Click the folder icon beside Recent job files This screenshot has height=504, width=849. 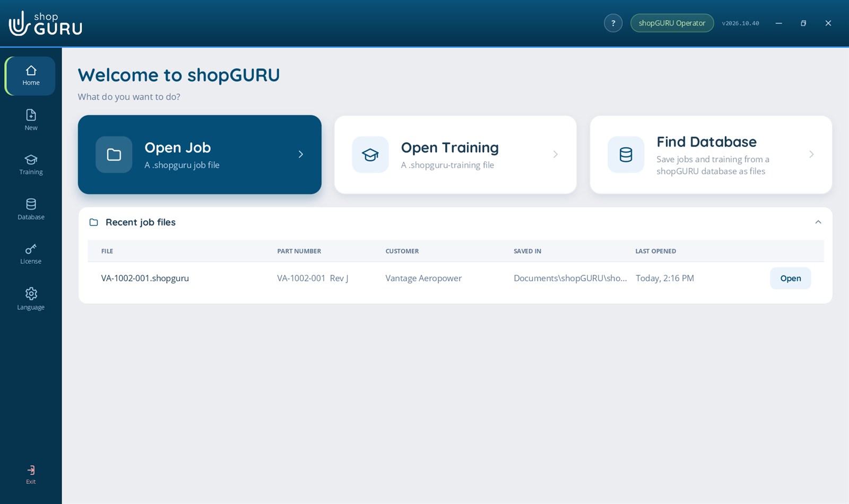(93, 222)
